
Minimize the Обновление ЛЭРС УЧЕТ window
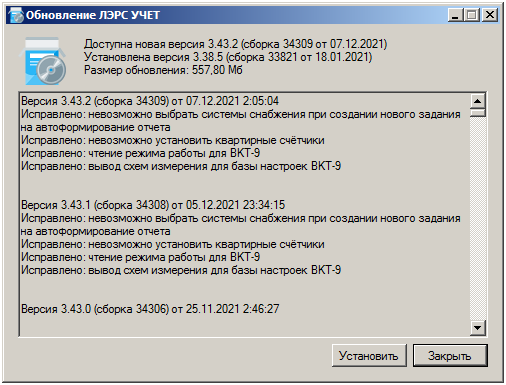pyautogui.click(x=455, y=15)
